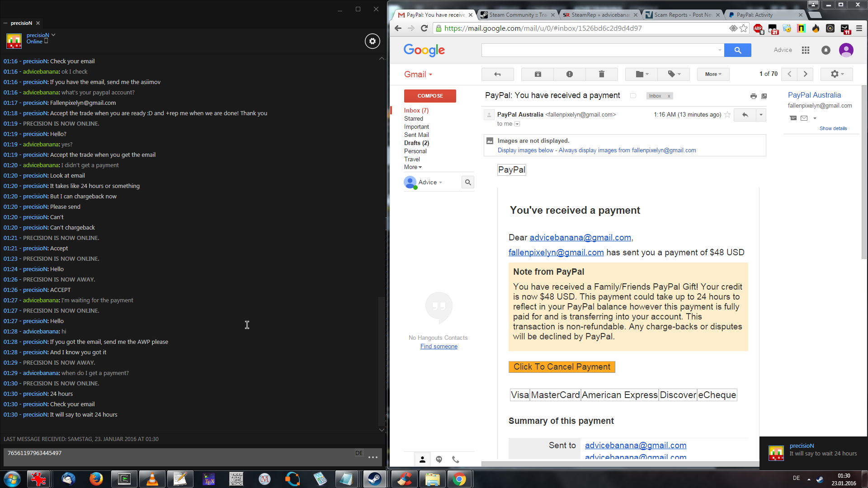Expand the Labels tag dropdown

(674, 74)
